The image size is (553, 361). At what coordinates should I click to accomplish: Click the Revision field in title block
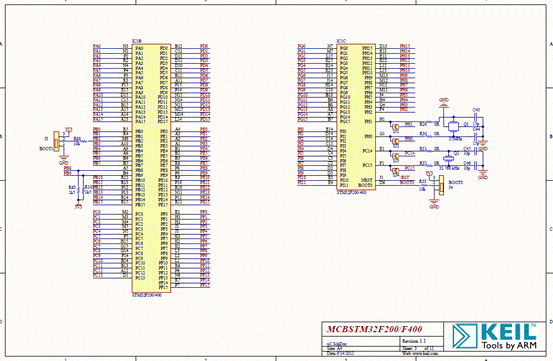(414, 341)
